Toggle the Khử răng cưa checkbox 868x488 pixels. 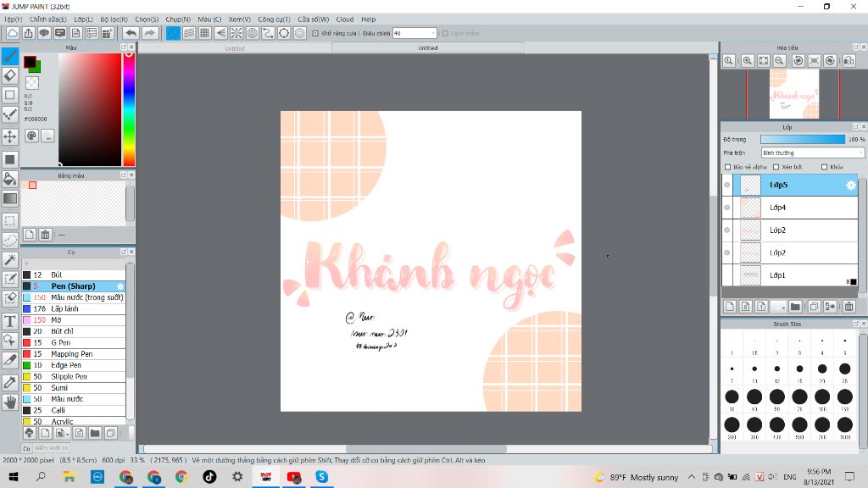click(315, 33)
